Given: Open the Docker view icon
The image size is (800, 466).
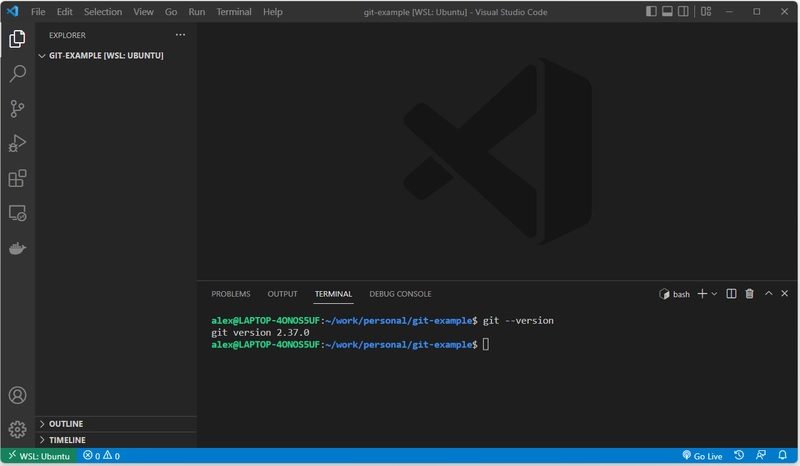Looking at the screenshot, I should (17, 249).
